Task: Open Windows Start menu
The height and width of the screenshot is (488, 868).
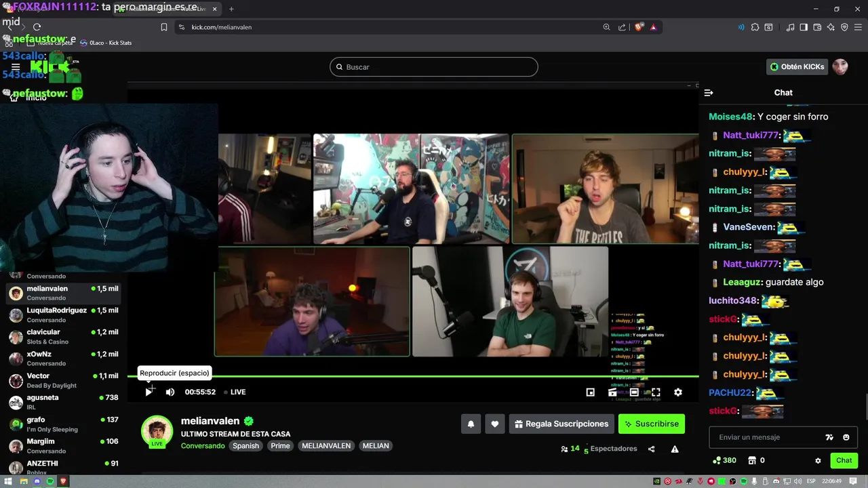Action: [8, 481]
